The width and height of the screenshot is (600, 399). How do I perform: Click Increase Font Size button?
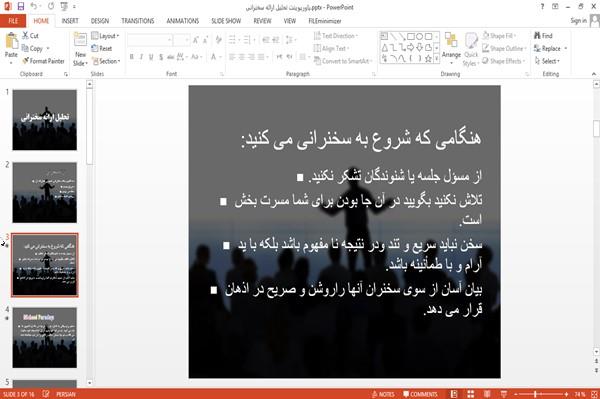[196, 40]
